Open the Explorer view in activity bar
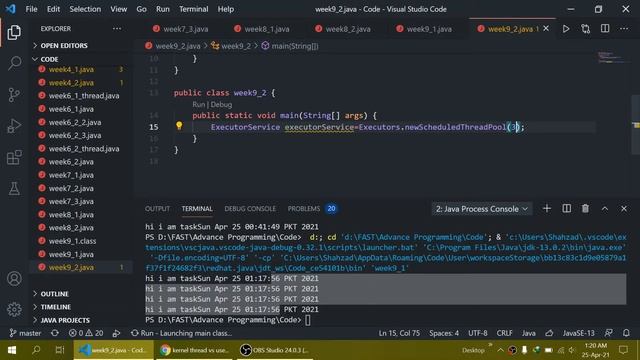This screenshot has width=640, height=360. (14, 32)
